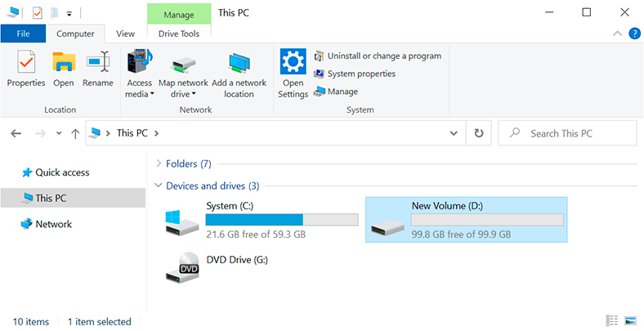Open the address bar history dropdown
The height and width of the screenshot is (331, 644).
[454, 133]
